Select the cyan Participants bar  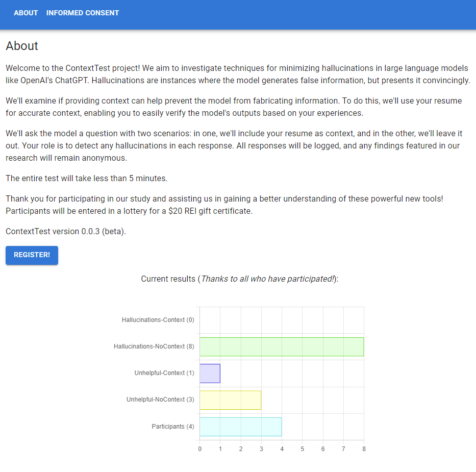(x=240, y=427)
